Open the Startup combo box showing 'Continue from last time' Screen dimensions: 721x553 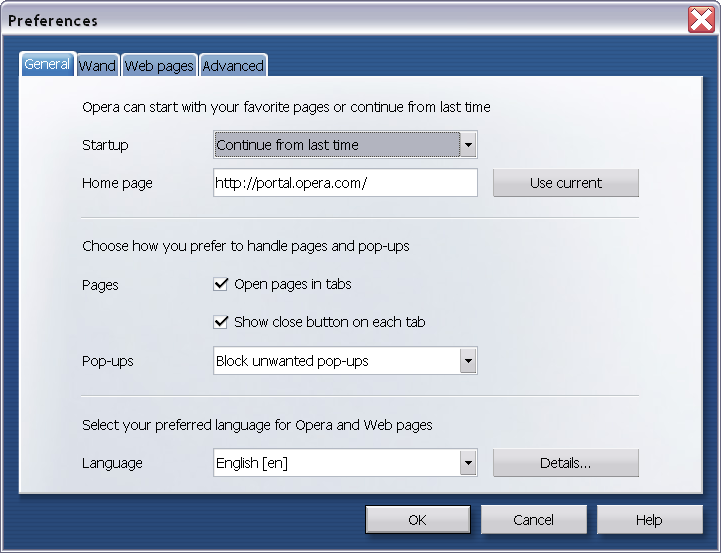(336, 145)
